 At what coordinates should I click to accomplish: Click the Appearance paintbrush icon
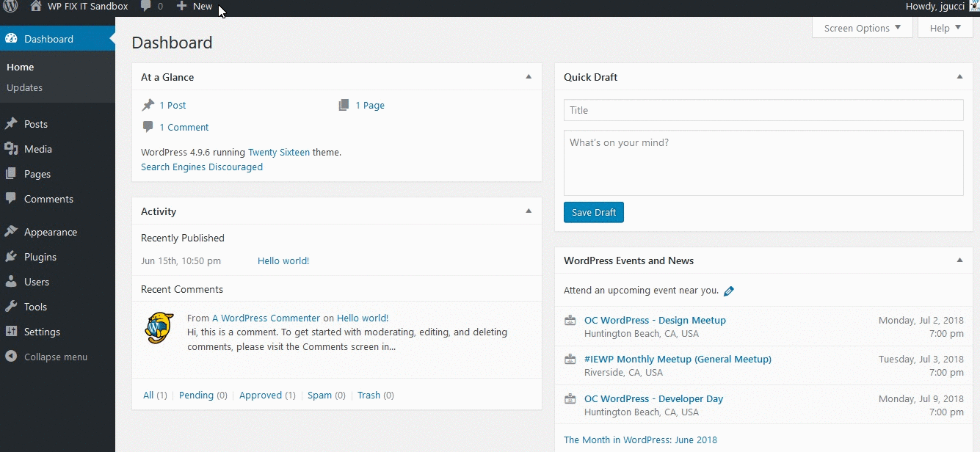click(11, 232)
